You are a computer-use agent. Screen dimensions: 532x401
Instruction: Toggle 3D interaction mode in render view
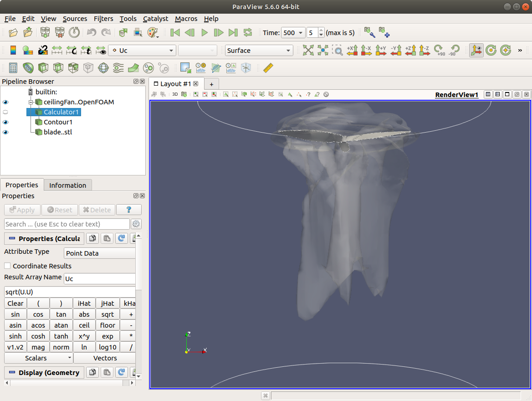(x=175, y=94)
